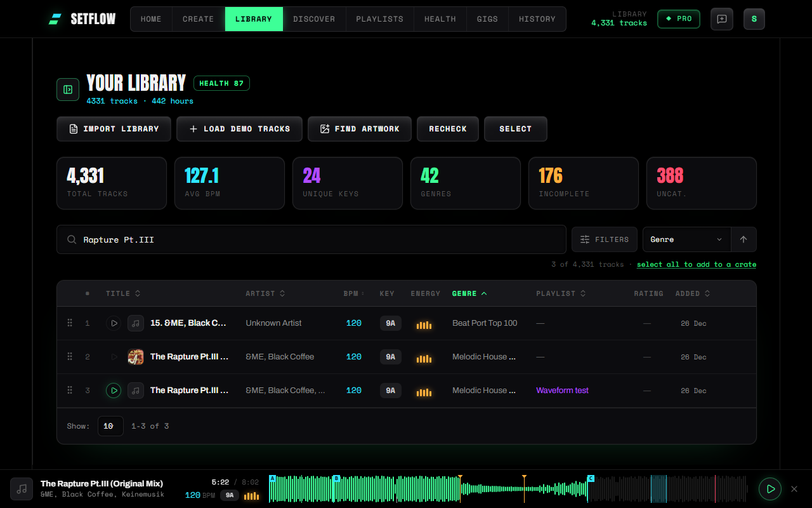Open the Health tab in the navigation
Screen dimensions: 812x508
[440, 19]
